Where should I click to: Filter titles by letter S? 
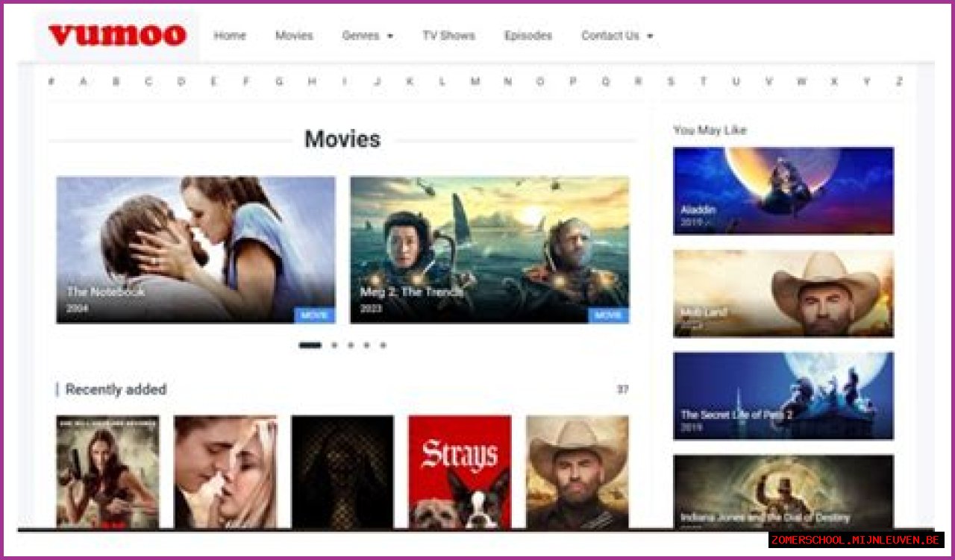click(x=671, y=81)
